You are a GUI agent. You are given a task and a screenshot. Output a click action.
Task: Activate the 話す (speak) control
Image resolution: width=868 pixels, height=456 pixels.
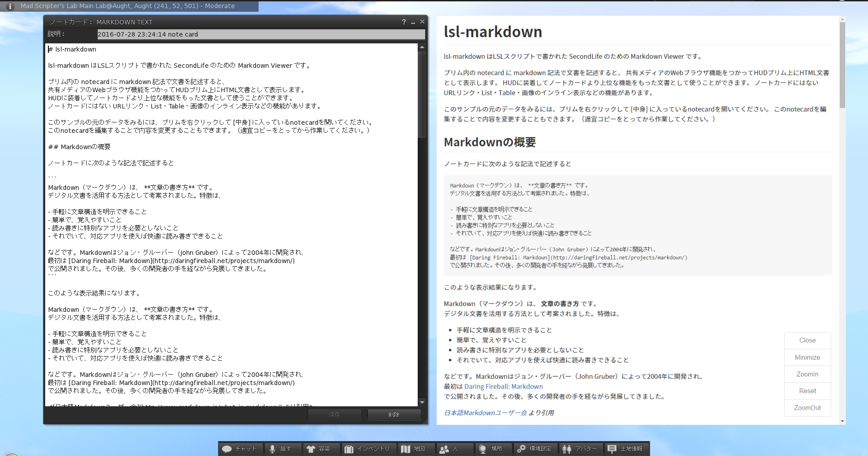(283, 449)
